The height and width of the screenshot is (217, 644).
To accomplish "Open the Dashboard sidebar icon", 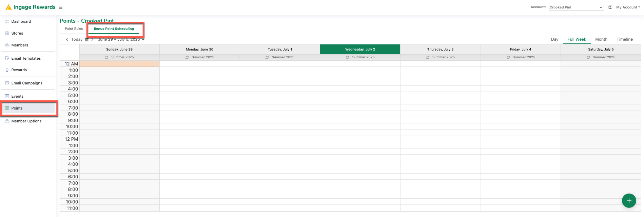I will click(x=7, y=21).
